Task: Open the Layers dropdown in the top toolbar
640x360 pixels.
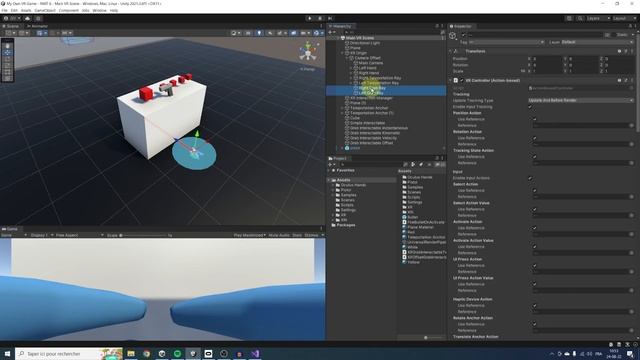Action: coord(598,18)
